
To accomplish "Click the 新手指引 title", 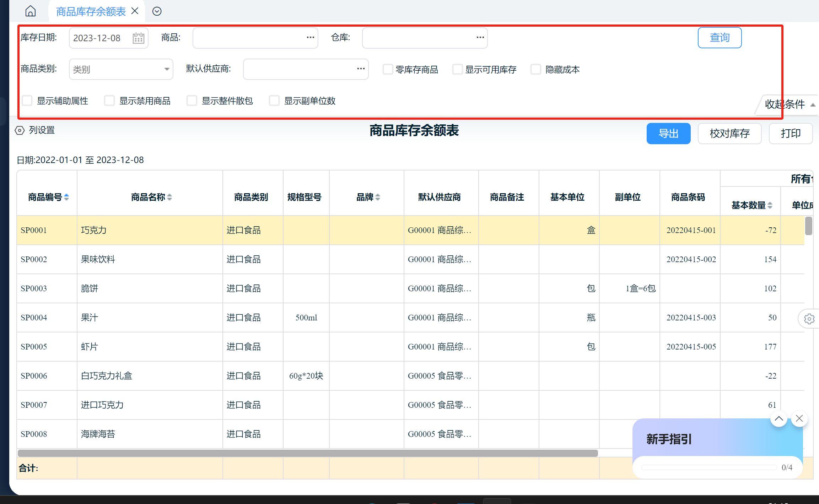I will [x=669, y=439].
